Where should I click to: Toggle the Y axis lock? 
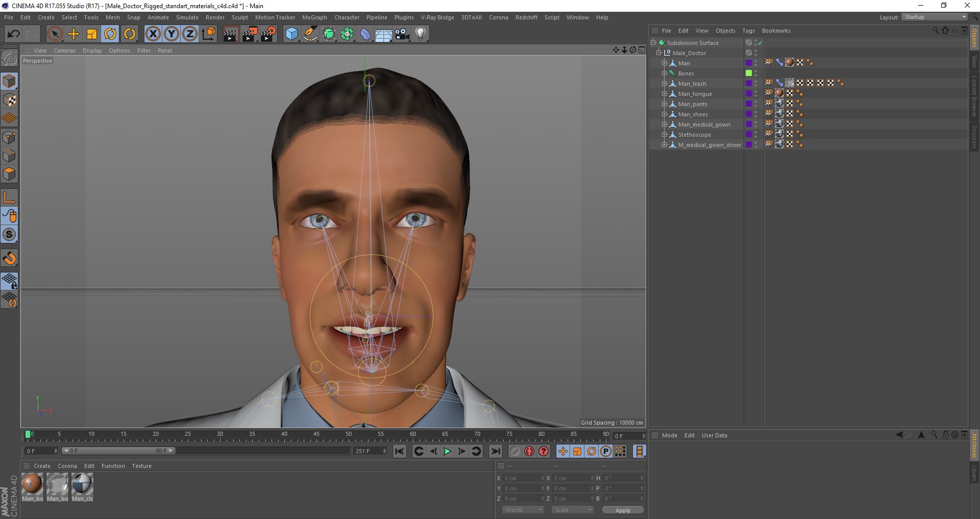(x=171, y=34)
